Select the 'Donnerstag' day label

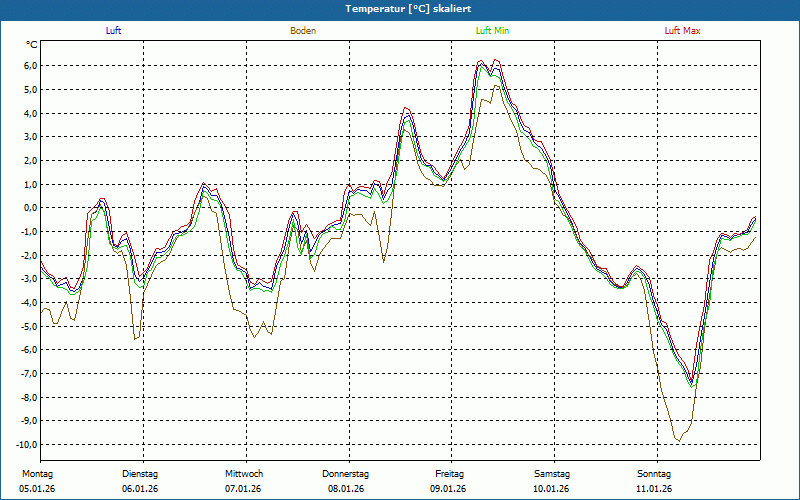tap(346, 474)
